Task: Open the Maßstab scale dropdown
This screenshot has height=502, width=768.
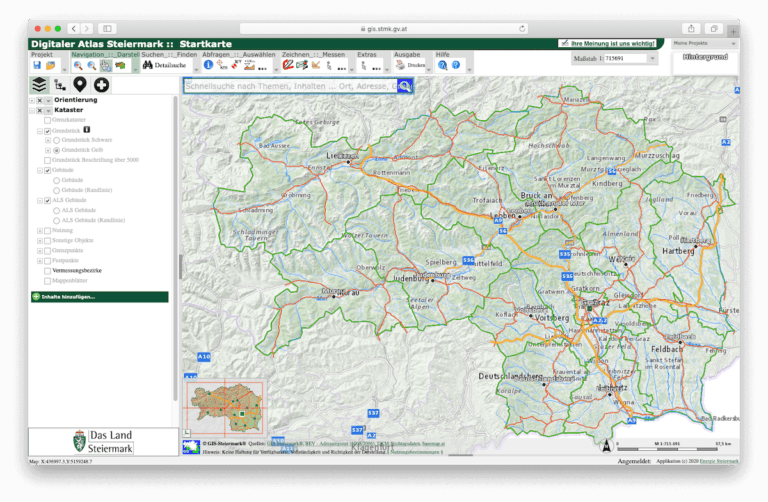Action: click(652, 58)
